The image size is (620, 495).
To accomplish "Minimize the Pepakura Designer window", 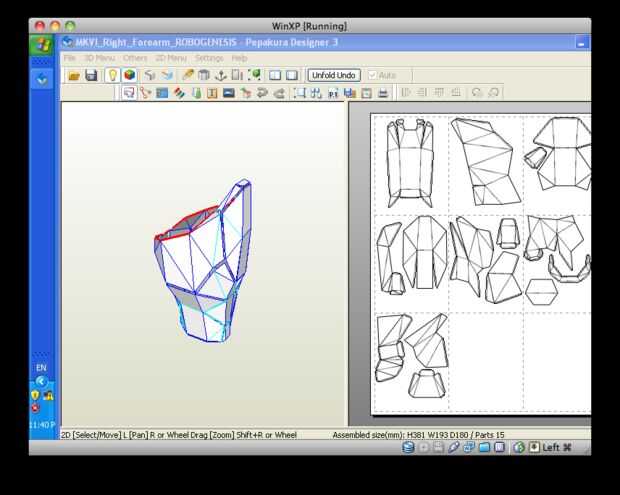I will (581, 43).
